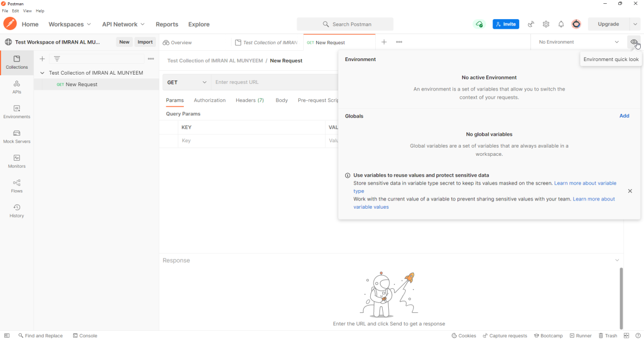Open the Collections sidebar panel
The width and height of the screenshot is (644, 340).
[17, 63]
